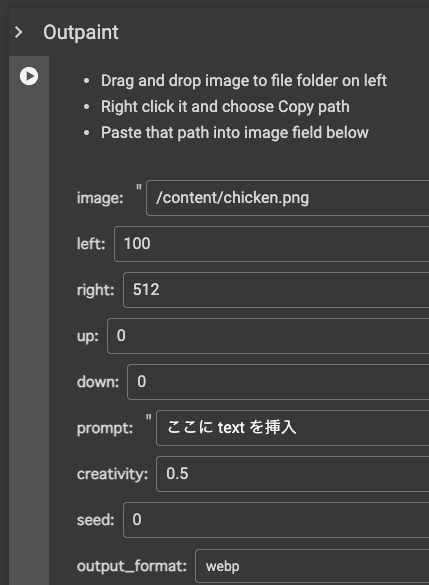Run the Outpaint cell with play button
Screen dimensions: 429x585
29,76
